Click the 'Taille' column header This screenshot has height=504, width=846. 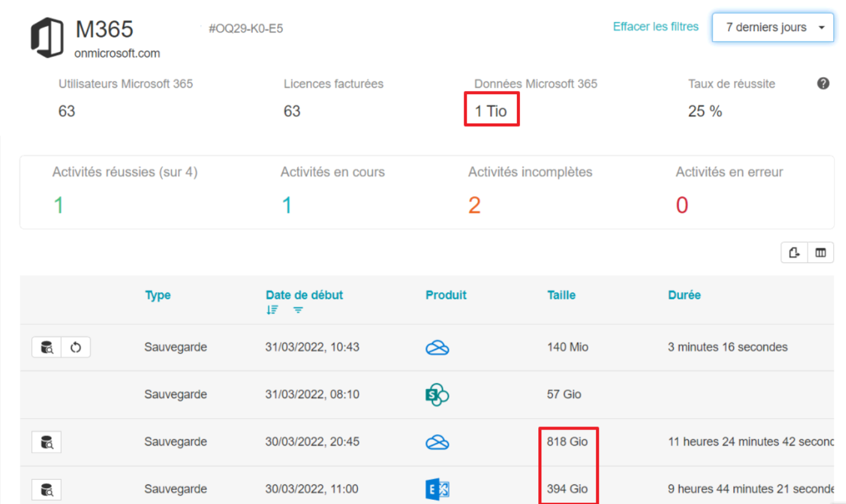coord(562,295)
